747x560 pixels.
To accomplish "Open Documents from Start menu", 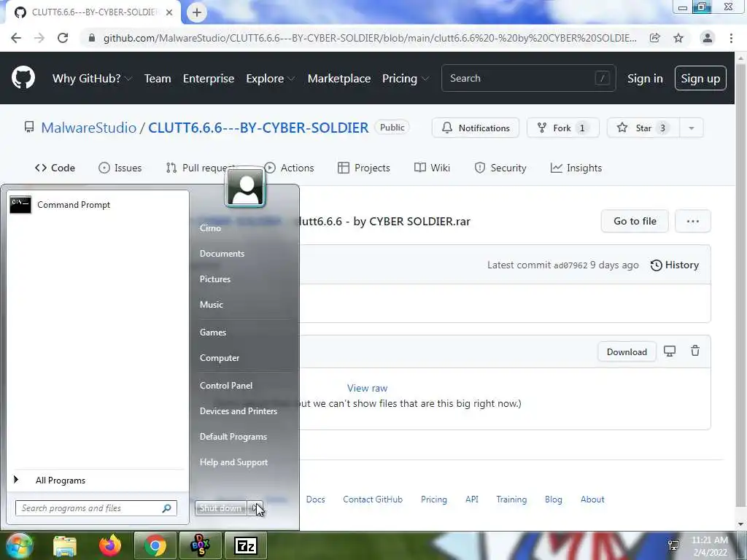I will tap(222, 253).
